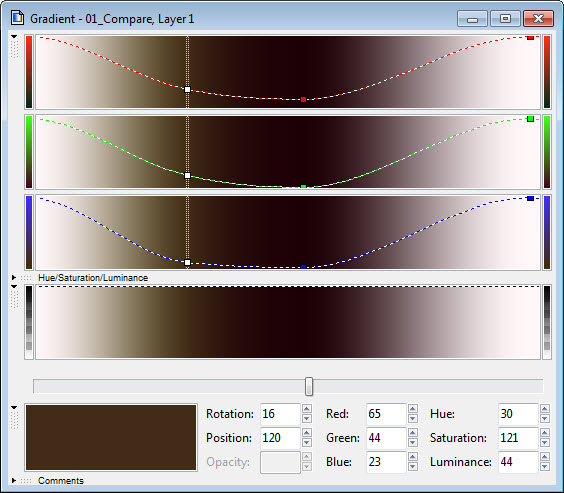Select the blue control point at curve bottom
Viewport: 564px width, 493px height.
coord(303,267)
